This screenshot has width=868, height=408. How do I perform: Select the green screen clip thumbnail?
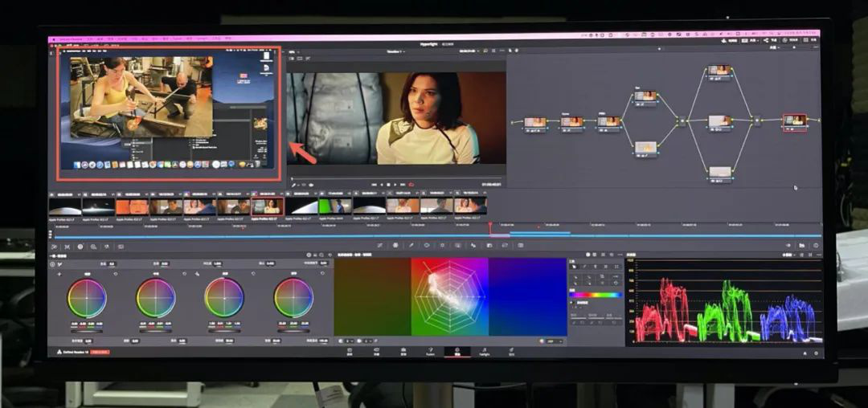tap(335, 206)
